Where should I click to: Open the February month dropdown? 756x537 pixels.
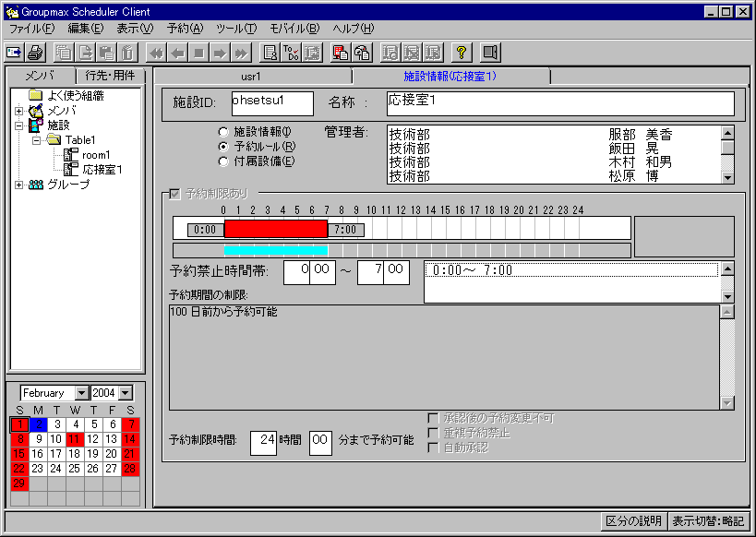click(80, 393)
